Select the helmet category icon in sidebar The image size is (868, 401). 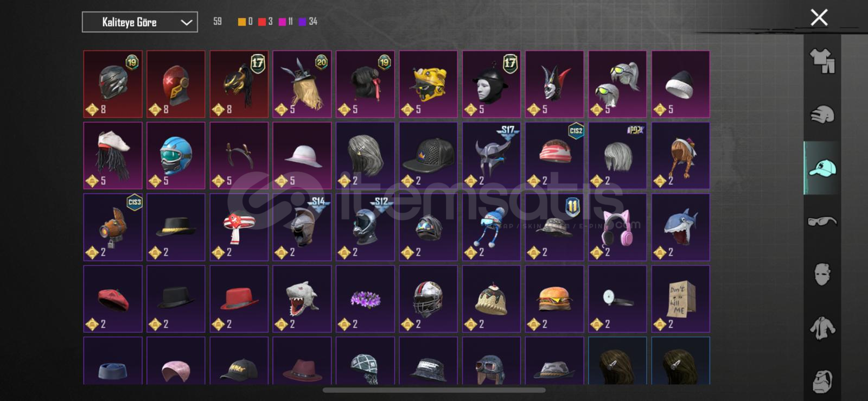(822, 114)
